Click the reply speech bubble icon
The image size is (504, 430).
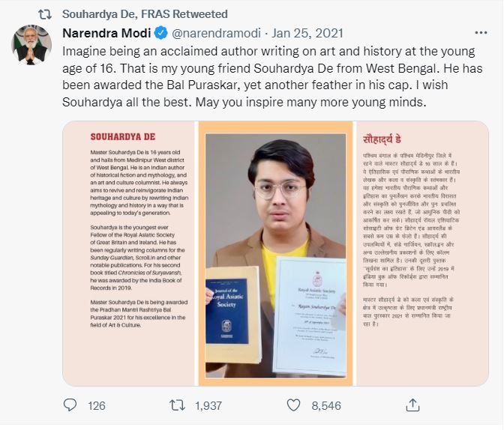tap(70, 405)
